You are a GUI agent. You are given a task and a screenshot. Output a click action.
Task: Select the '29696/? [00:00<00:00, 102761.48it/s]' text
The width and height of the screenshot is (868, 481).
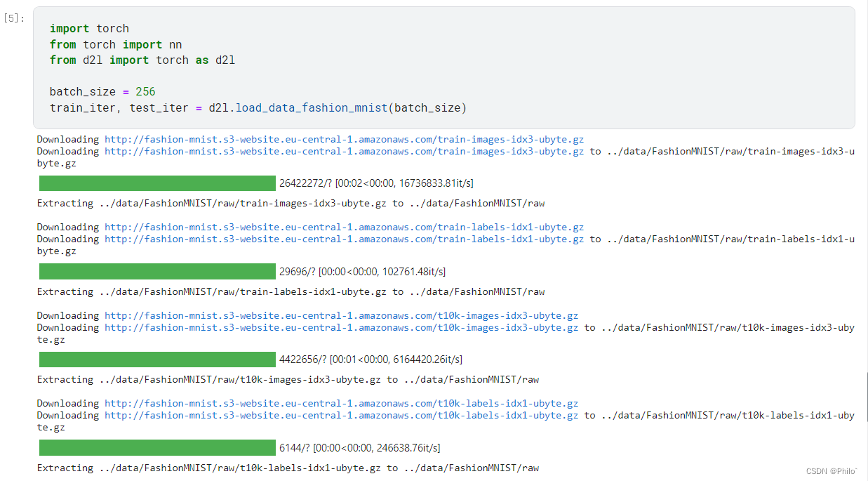362,271
